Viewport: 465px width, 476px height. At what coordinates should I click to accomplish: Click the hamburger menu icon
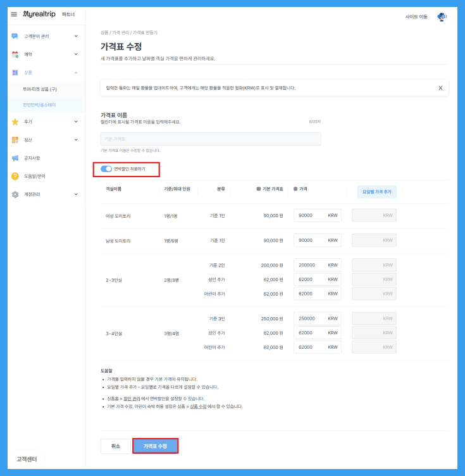(x=14, y=14)
